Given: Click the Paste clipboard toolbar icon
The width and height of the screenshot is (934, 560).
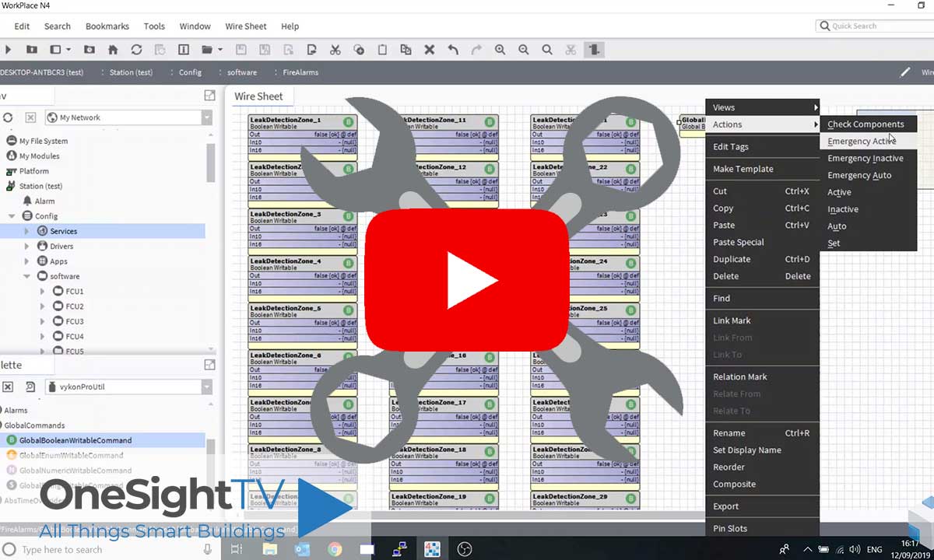Looking at the screenshot, I should click(x=382, y=50).
